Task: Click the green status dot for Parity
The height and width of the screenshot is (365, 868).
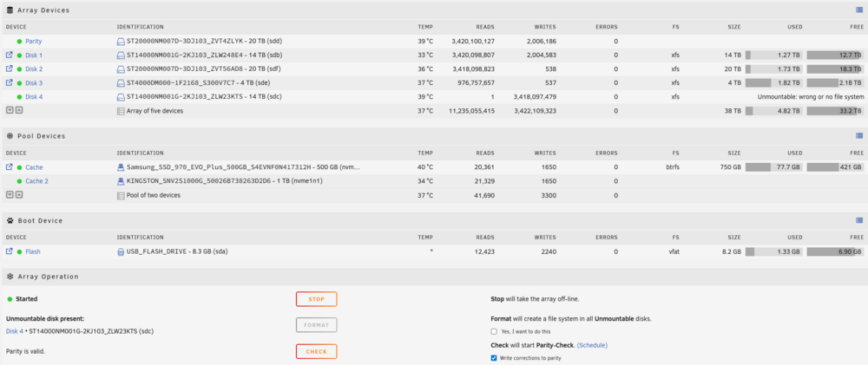Action: pyautogui.click(x=19, y=42)
